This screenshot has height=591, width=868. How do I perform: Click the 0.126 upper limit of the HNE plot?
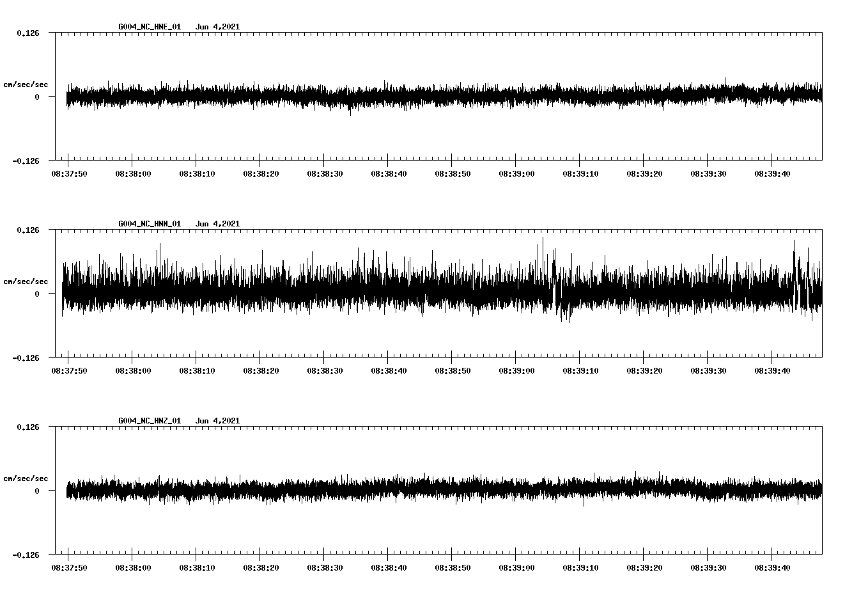pos(28,33)
